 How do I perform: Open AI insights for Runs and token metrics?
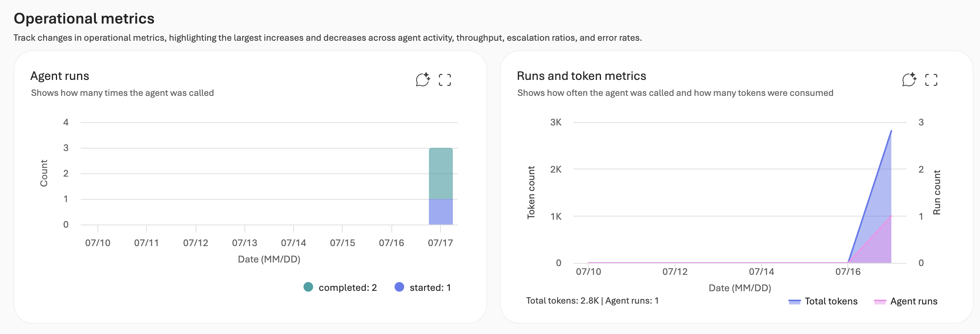coord(909,80)
